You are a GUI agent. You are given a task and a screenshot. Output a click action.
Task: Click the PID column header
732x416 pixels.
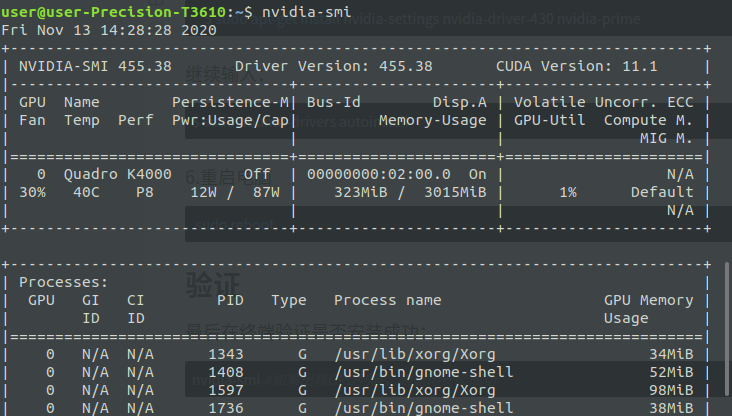click(231, 300)
